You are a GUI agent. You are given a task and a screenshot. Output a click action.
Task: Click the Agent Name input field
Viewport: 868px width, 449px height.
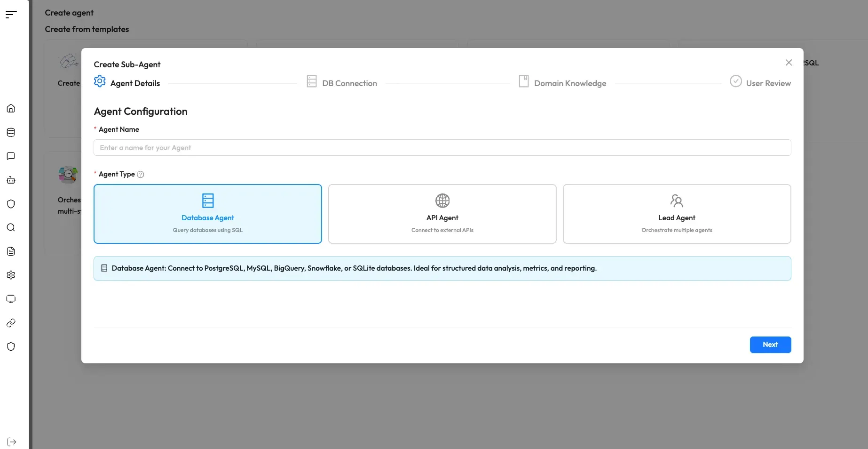point(442,147)
